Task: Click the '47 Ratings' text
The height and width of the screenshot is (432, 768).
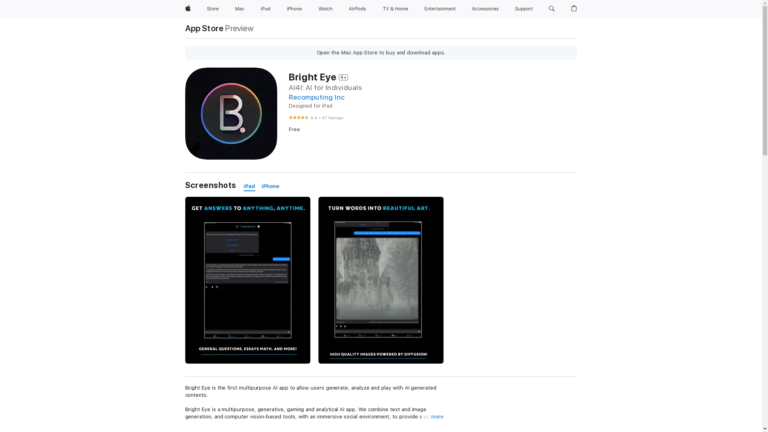Action: click(333, 118)
